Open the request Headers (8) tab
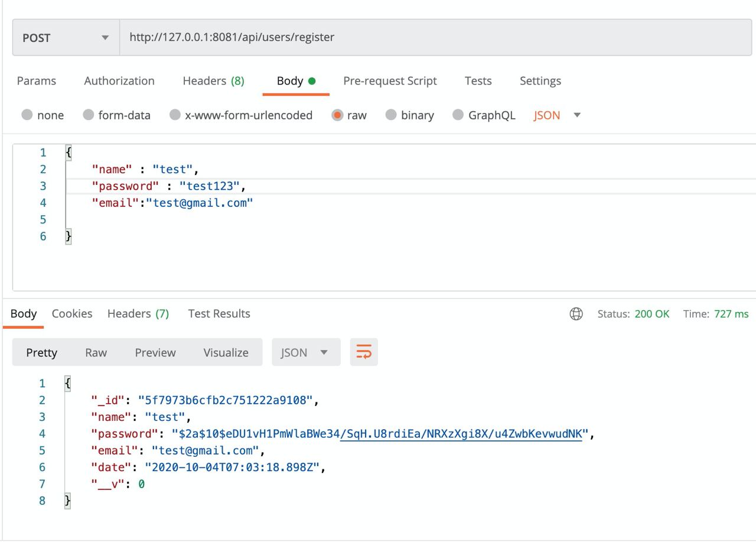Screen dimensions: 756x542 [213, 81]
